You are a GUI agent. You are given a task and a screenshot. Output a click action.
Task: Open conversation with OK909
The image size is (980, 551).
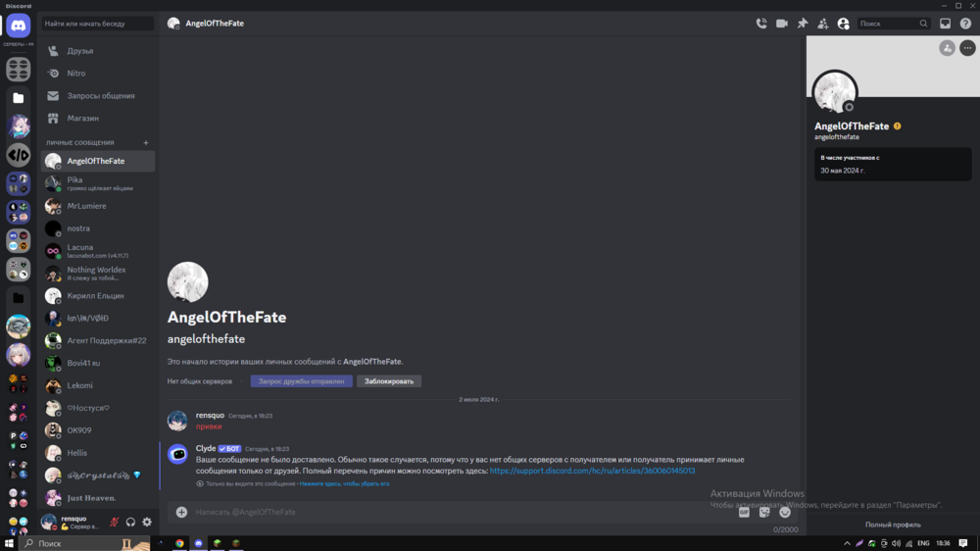[x=97, y=430]
